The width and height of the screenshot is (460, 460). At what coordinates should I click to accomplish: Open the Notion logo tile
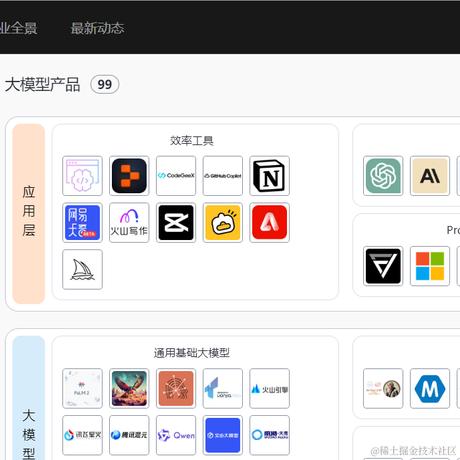tap(269, 176)
